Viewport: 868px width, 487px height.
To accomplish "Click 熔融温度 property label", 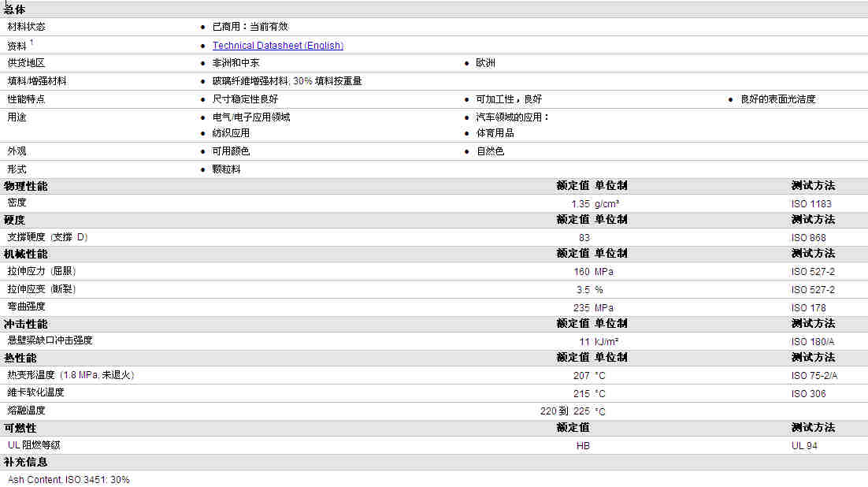I will (26, 411).
